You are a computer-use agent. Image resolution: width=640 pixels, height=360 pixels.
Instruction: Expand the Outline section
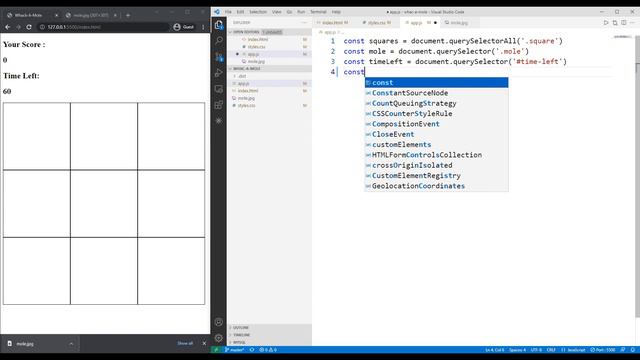[269, 328]
